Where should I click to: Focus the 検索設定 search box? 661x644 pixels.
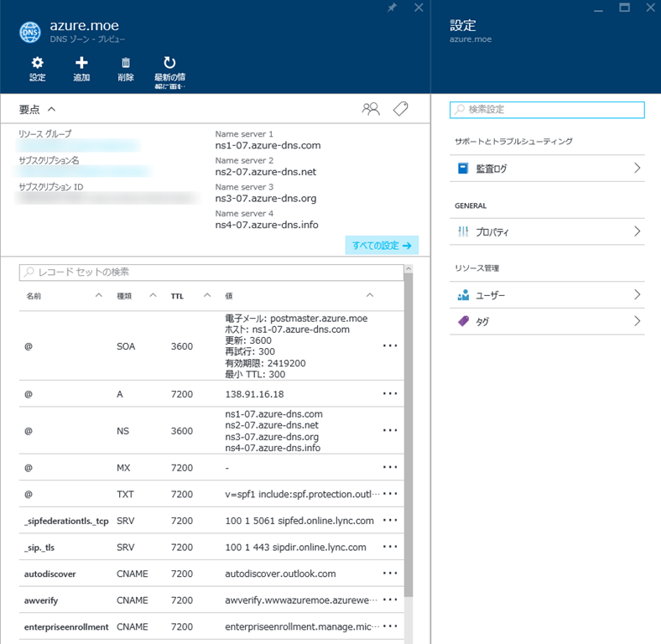547,110
